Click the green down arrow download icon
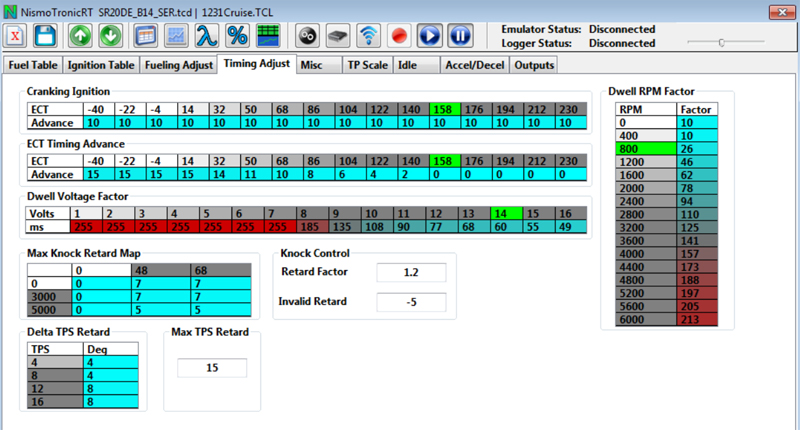Screen dimensions: 800x430 click(112, 36)
